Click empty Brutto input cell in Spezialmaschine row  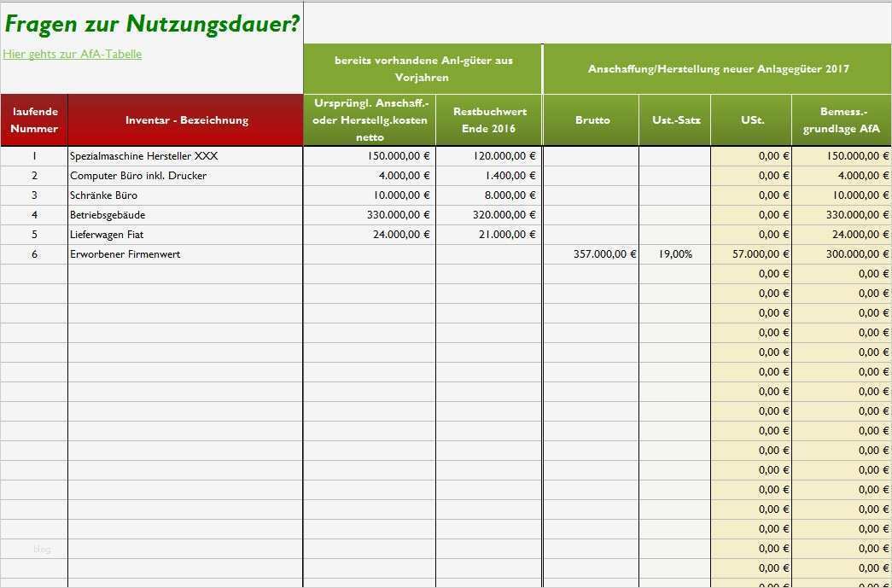click(592, 156)
